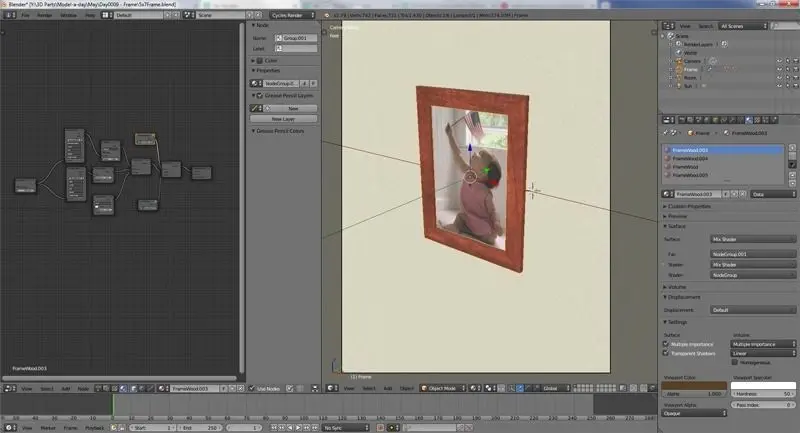Adjust the Alpha slider value
Screen dimensions: 800x433
click(694, 394)
